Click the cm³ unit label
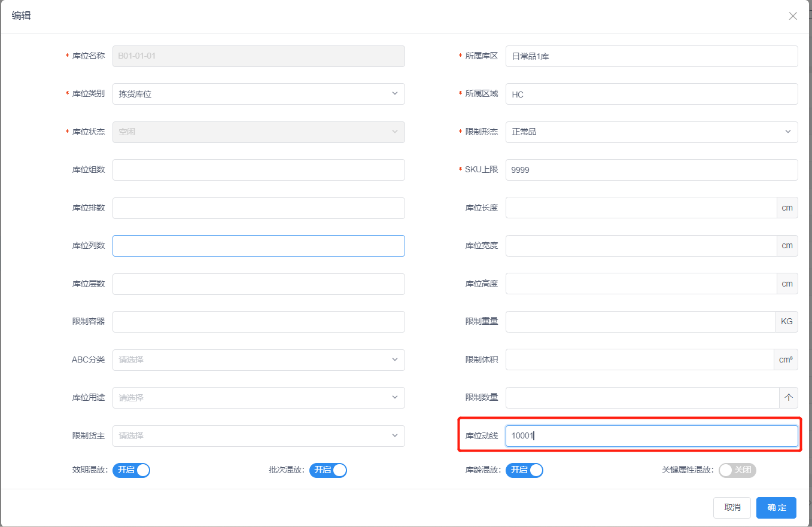Image resolution: width=812 pixels, height=527 pixels. [x=786, y=360]
